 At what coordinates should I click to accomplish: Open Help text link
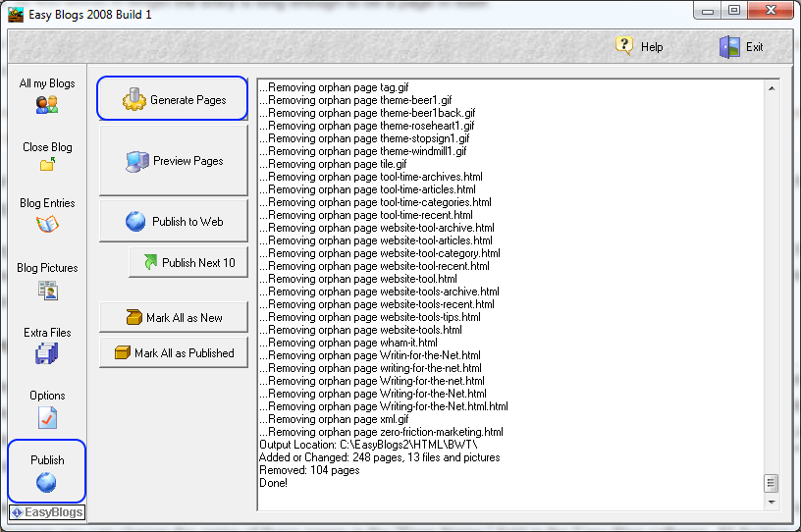pyautogui.click(x=652, y=47)
